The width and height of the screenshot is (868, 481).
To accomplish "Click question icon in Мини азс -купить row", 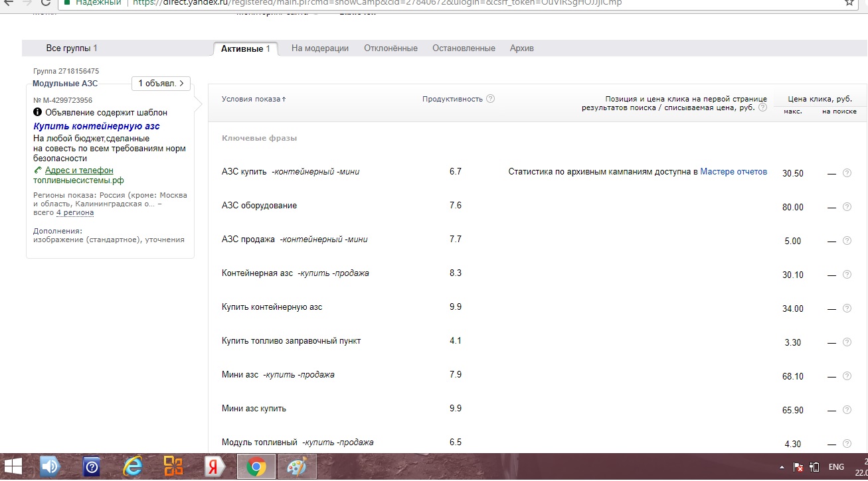I will coord(847,376).
